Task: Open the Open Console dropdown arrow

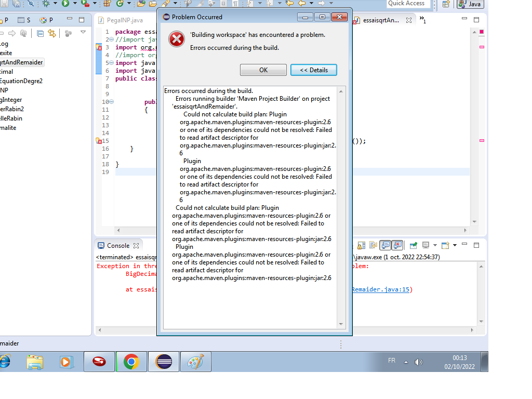Action: [455, 245]
